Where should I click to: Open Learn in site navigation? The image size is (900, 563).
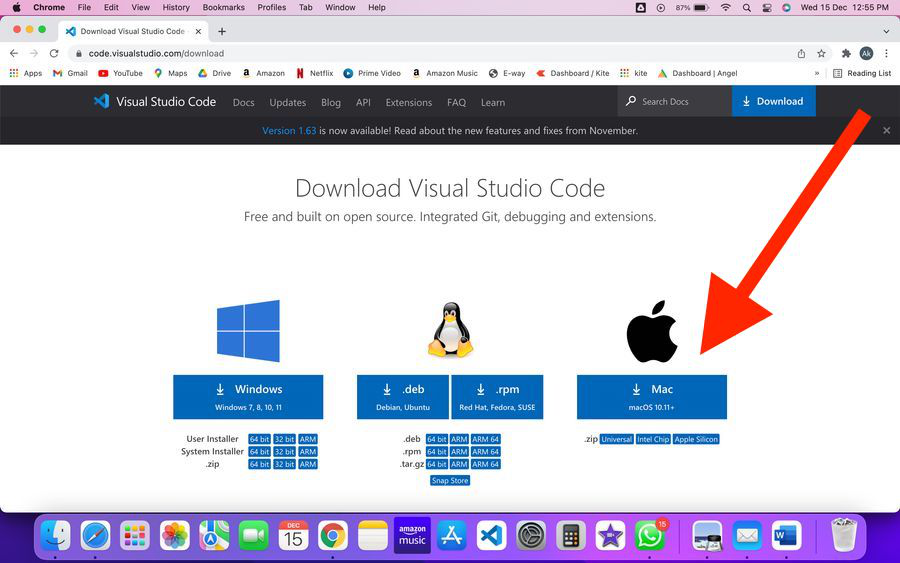click(x=493, y=102)
